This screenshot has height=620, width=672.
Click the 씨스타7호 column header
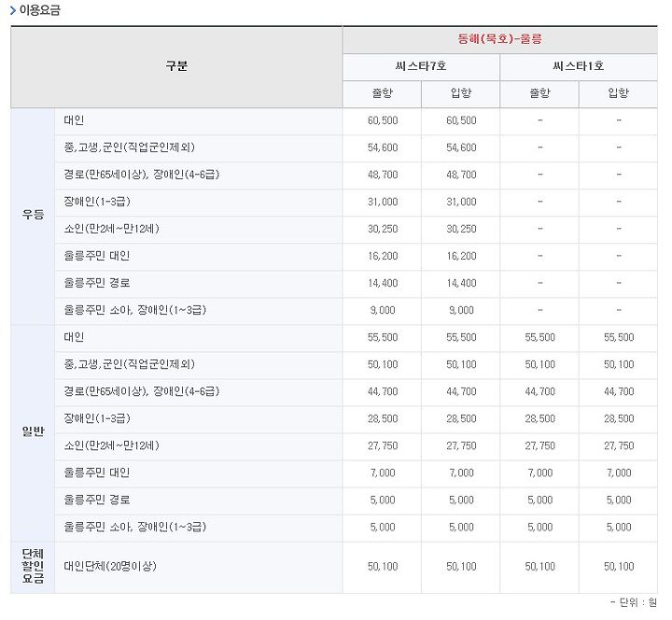[421, 66]
